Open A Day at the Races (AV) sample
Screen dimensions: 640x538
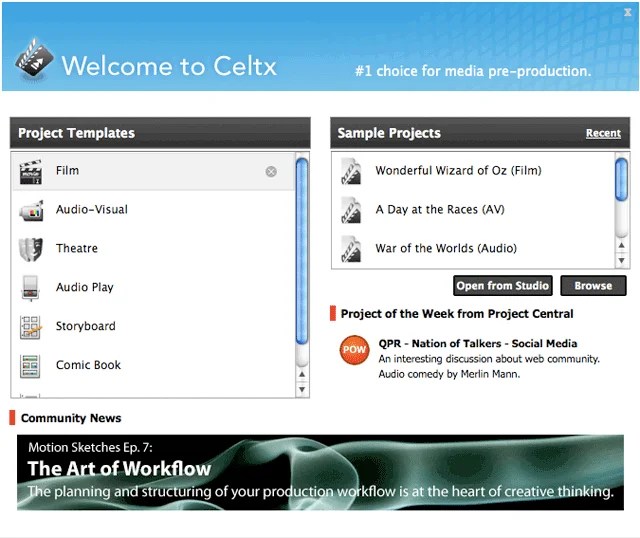pos(473,210)
